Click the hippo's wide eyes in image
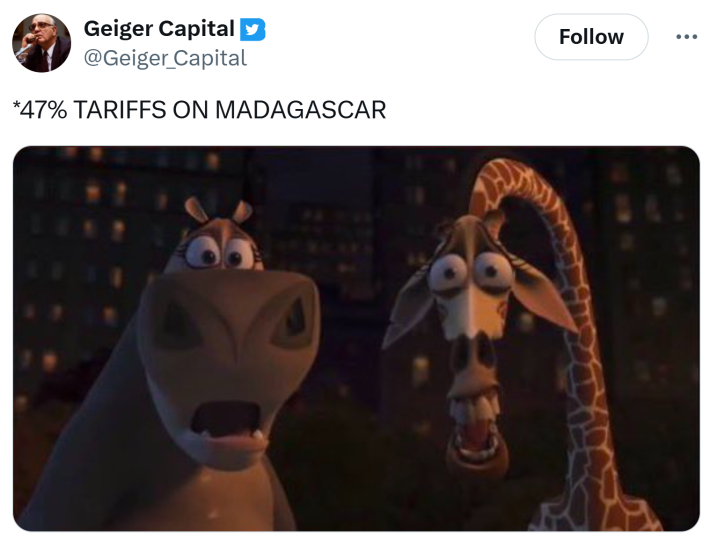710x544 pixels. click(220, 253)
